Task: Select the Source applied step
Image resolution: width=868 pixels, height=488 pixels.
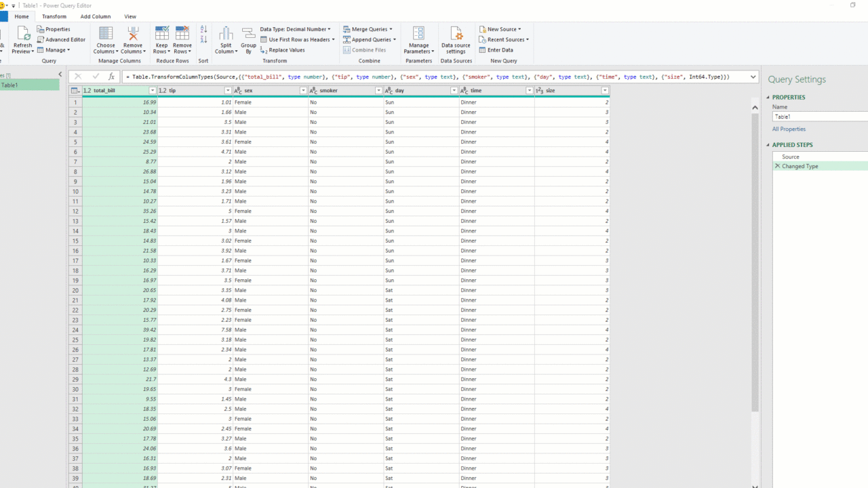Action: (790, 157)
